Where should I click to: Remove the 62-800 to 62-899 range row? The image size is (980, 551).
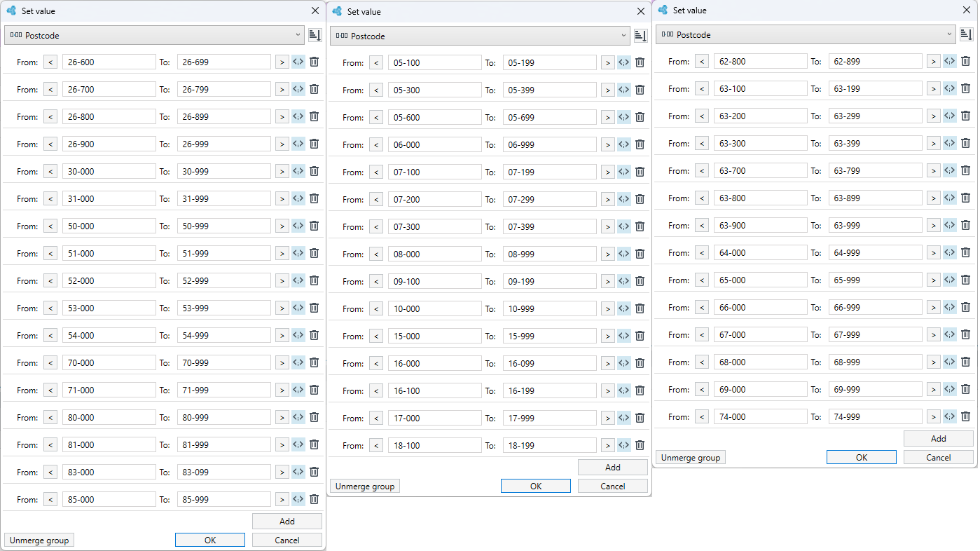coord(965,61)
